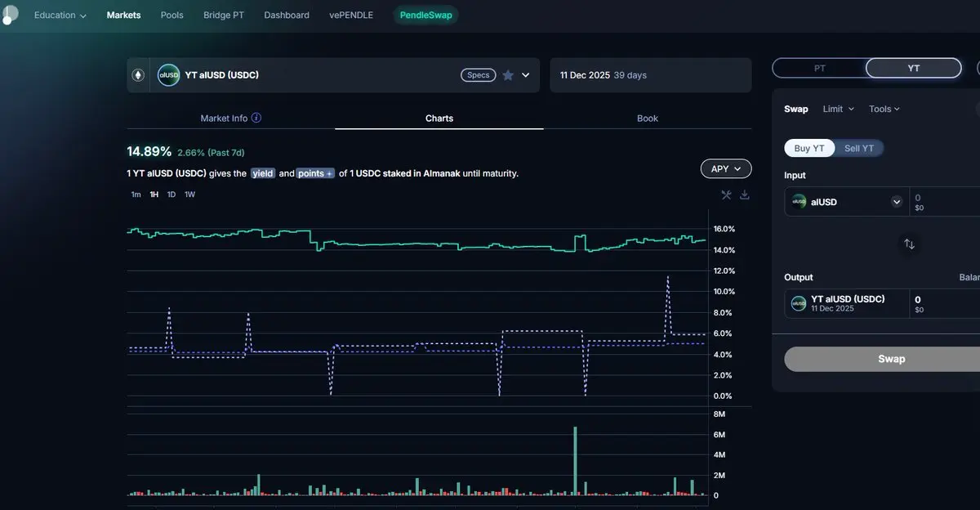Switch to the PT toggle
This screenshot has height=510, width=980.
point(820,69)
